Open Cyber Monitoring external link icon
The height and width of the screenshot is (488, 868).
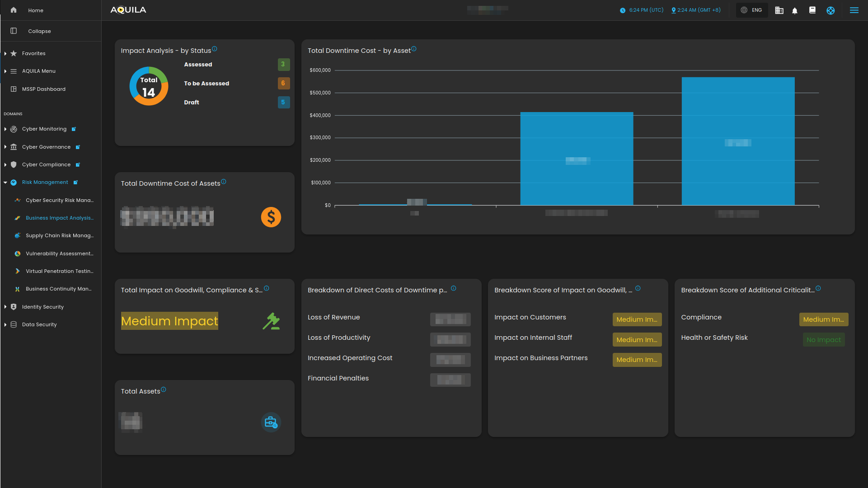click(x=74, y=129)
